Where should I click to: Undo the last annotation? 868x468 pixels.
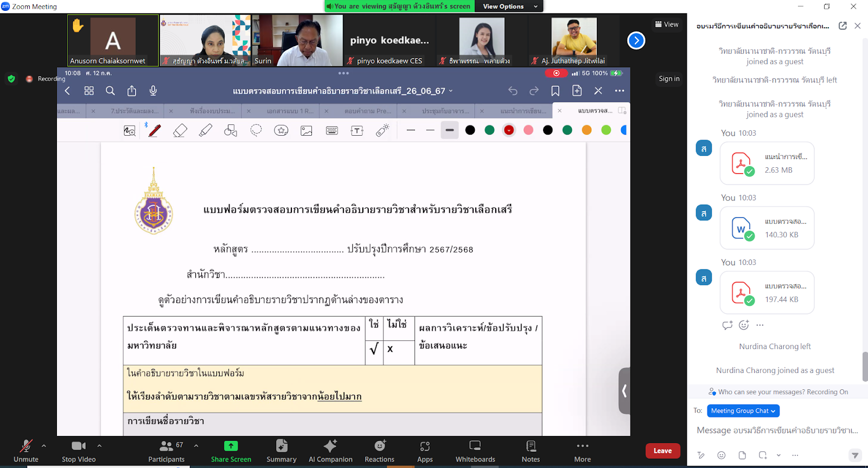click(513, 91)
